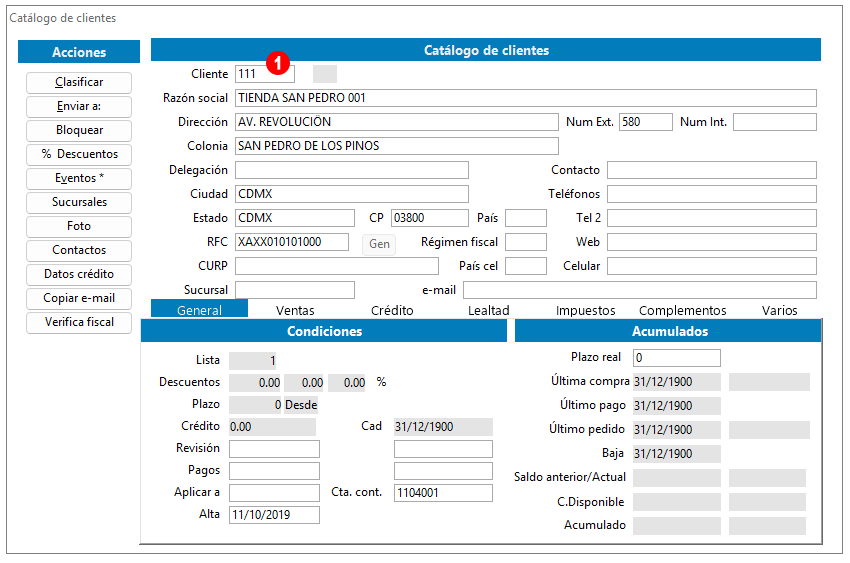
Task: Click the RFC field
Action: click(292, 242)
